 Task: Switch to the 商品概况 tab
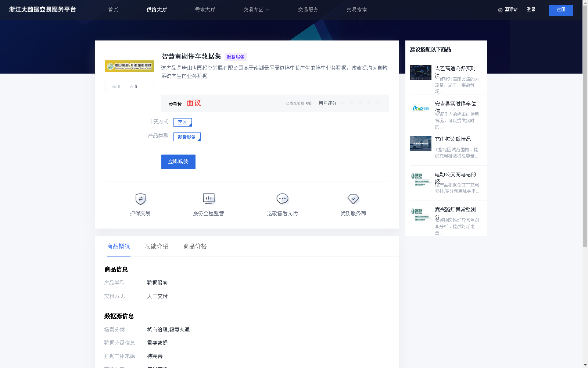[x=119, y=246]
